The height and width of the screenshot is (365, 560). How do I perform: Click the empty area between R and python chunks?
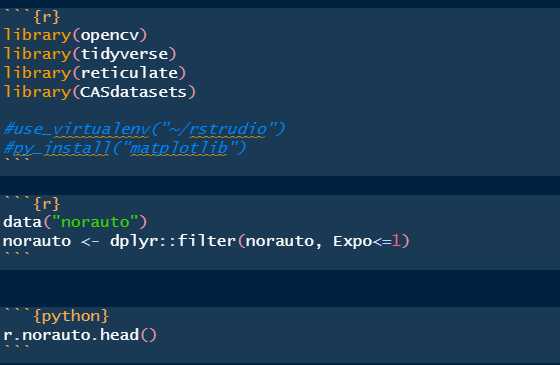[280, 288]
